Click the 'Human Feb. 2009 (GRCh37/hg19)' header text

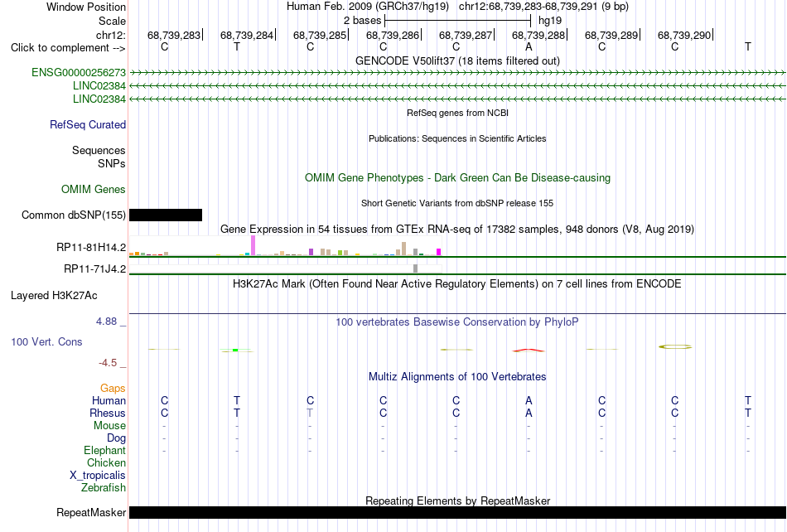point(367,7)
